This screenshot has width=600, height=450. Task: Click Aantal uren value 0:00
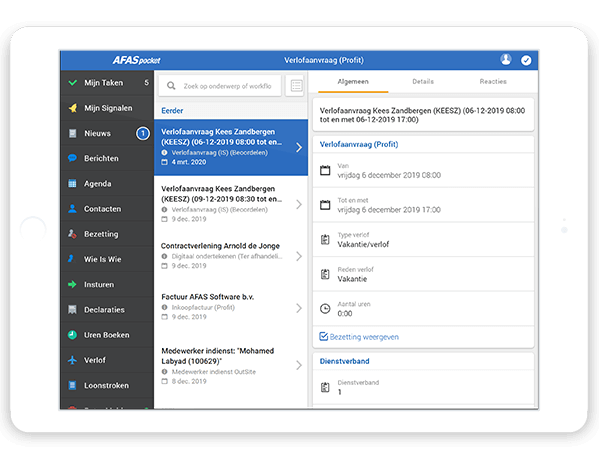point(345,314)
